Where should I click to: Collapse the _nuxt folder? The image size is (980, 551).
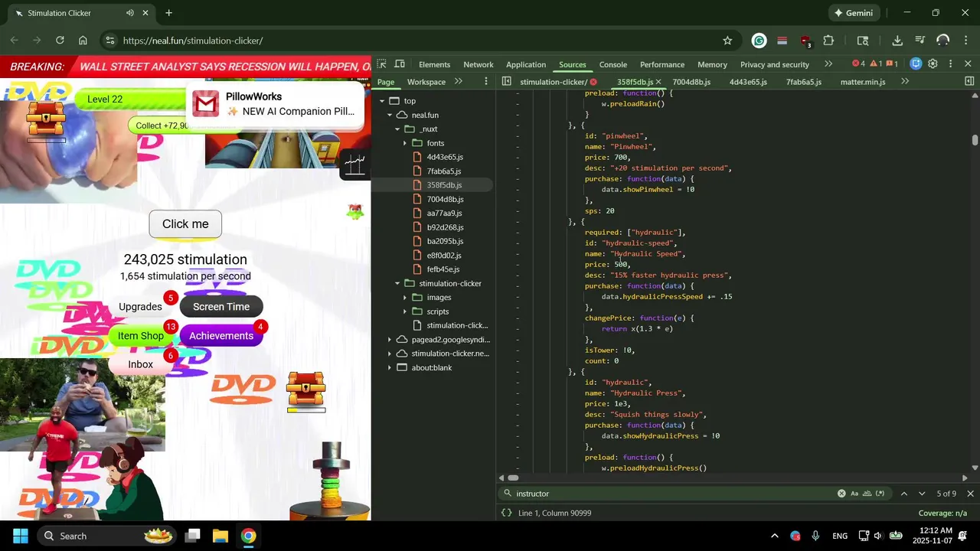tap(397, 129)
